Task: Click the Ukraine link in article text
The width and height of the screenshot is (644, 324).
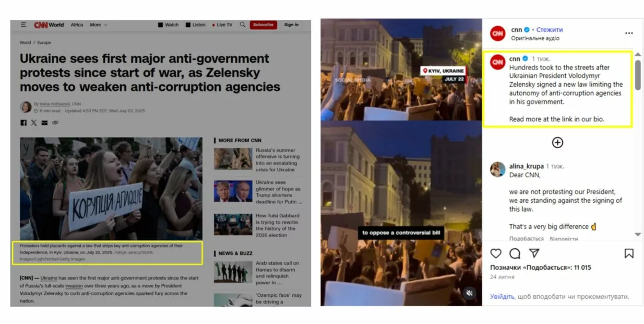Action: click(49, 277)
